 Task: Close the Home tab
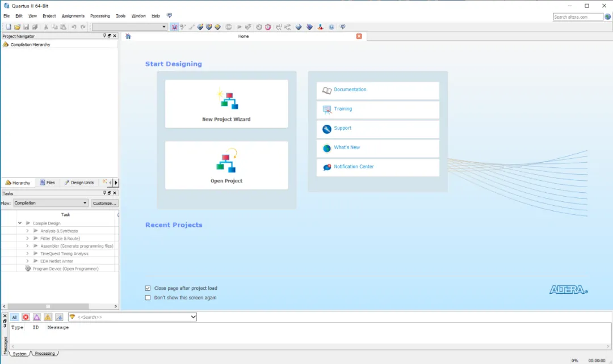(x=359, y=36)
